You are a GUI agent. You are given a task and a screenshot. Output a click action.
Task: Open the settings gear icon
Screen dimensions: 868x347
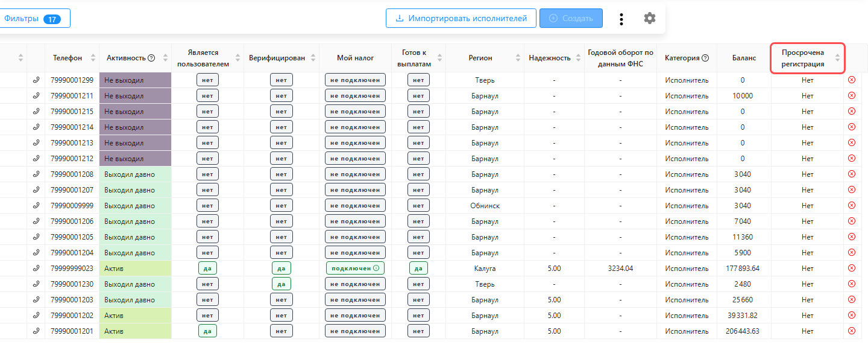[649, 18]
